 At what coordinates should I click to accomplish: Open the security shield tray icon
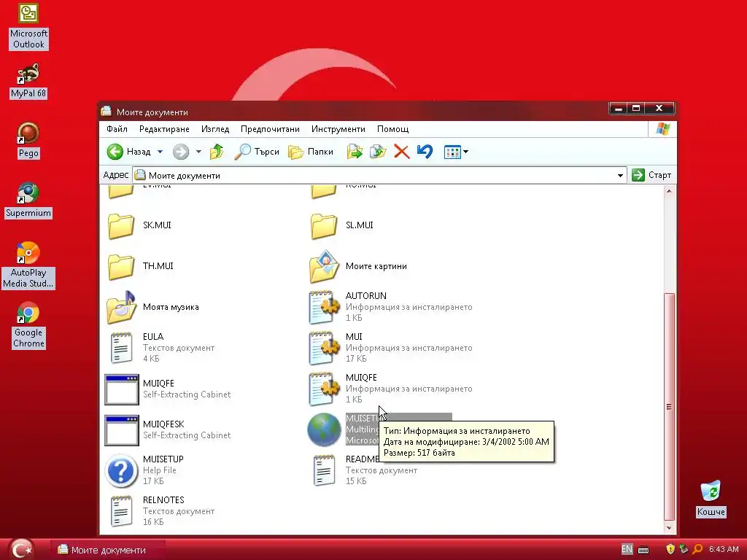670,550
